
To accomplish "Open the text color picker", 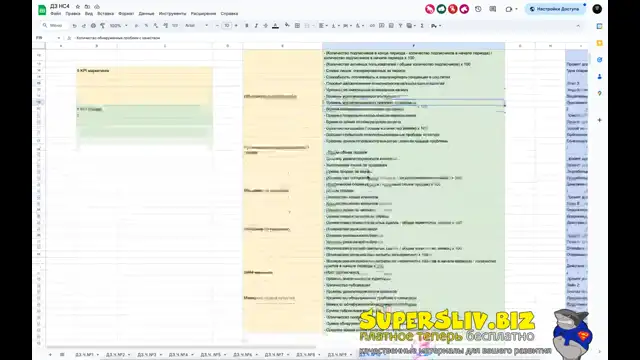I will pyautogui.click(x=276, y=26).
